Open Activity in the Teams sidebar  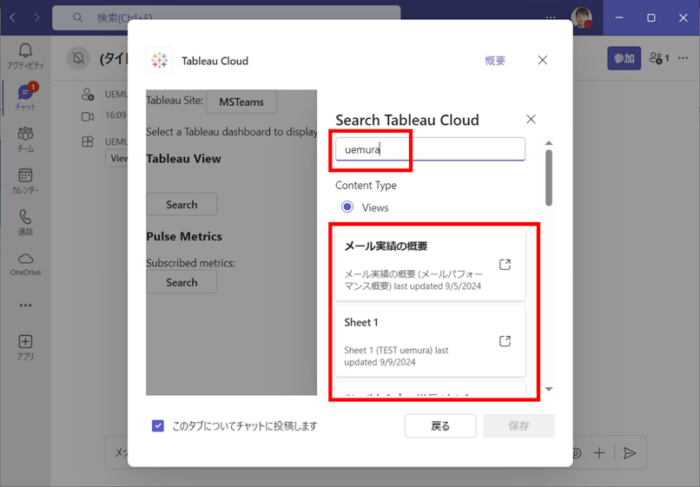(25, 56)
